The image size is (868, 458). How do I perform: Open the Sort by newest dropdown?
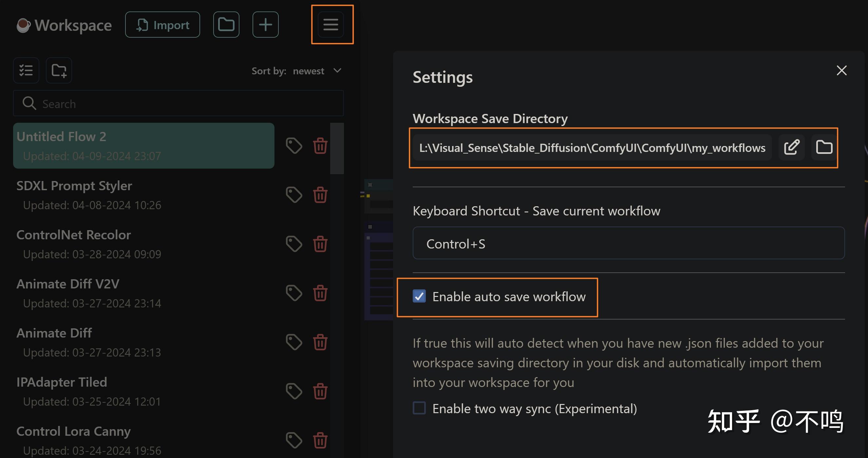click(308, 71)
